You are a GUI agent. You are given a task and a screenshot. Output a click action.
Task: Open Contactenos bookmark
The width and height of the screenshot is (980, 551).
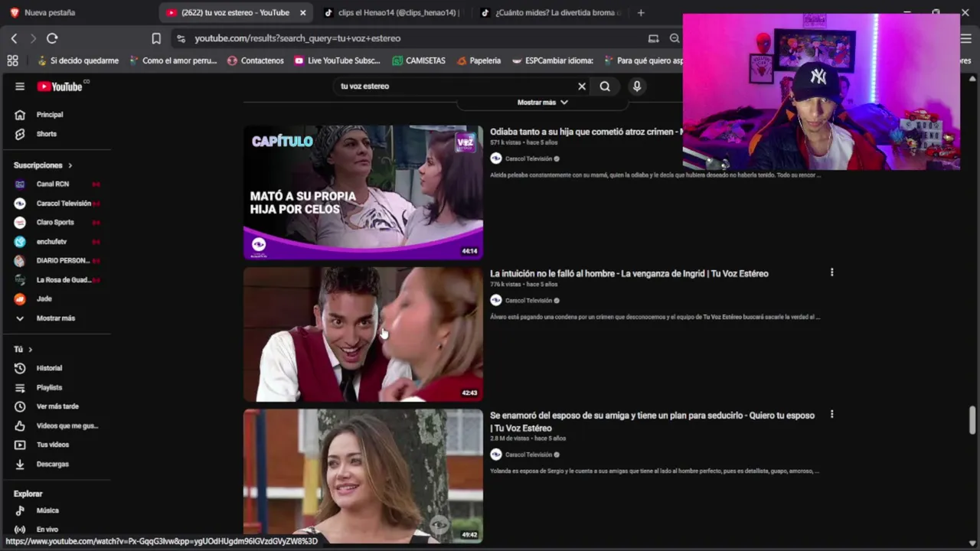[256, 60]
